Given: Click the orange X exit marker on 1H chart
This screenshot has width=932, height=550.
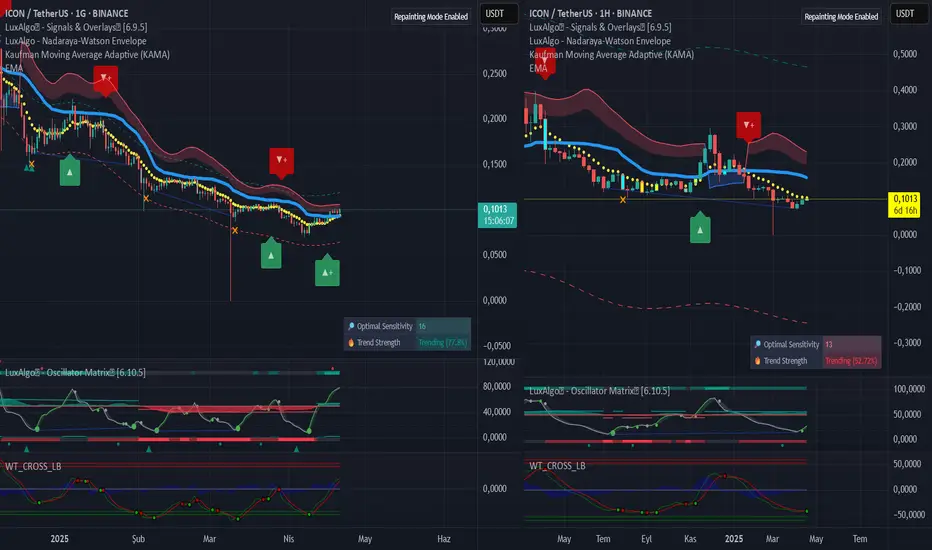Looking at the screenshot, I should point(623,200).
